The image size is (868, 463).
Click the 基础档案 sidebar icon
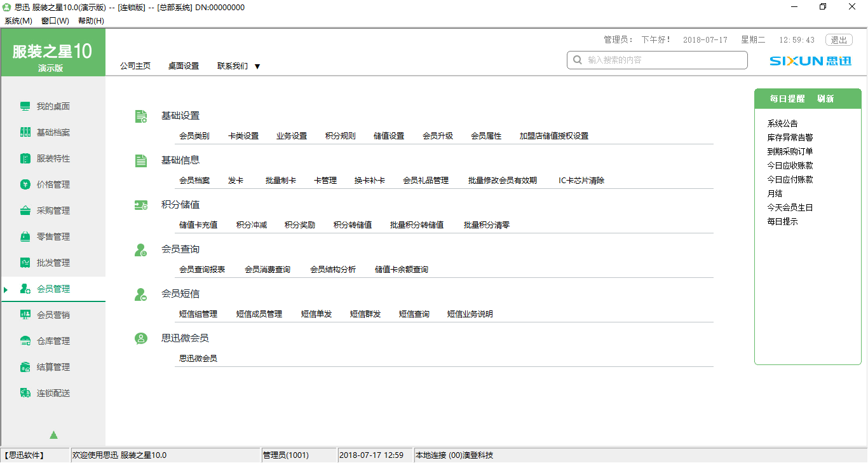25,132
